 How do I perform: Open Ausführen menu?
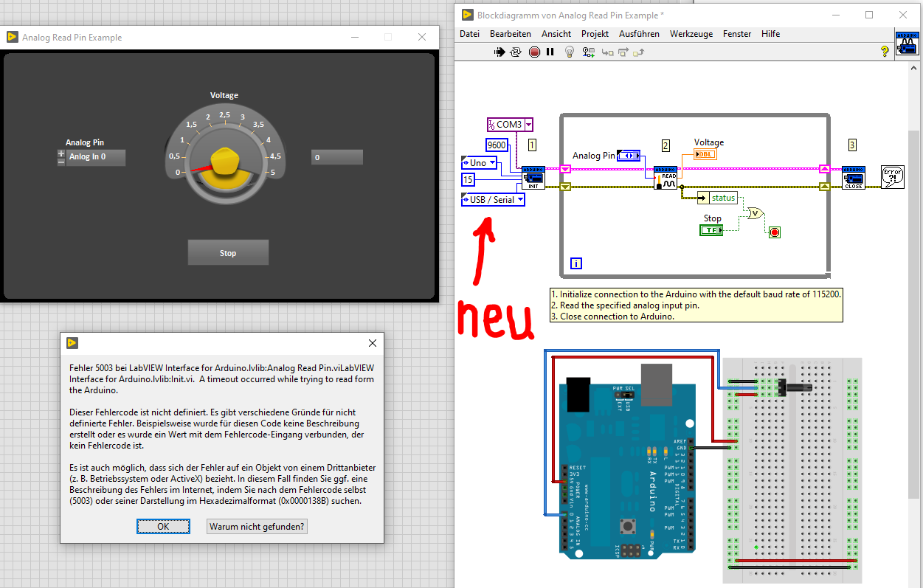(x=639, y=34)
